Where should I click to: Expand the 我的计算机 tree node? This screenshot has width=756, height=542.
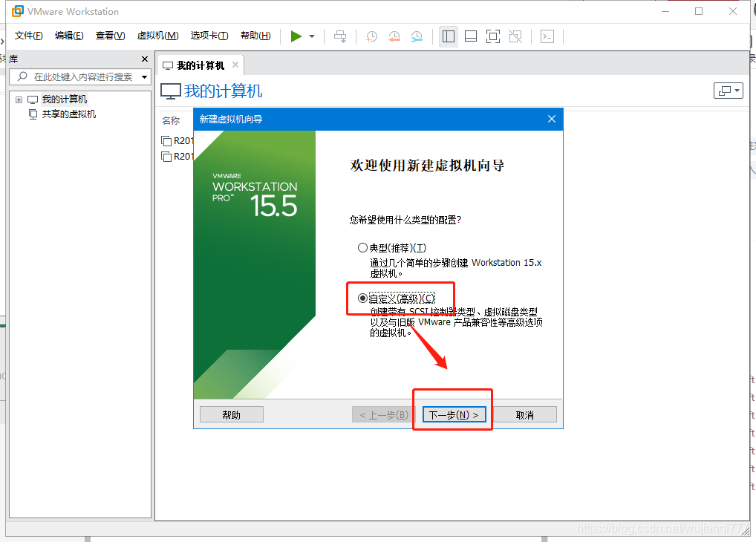click(x=18, y=98)
